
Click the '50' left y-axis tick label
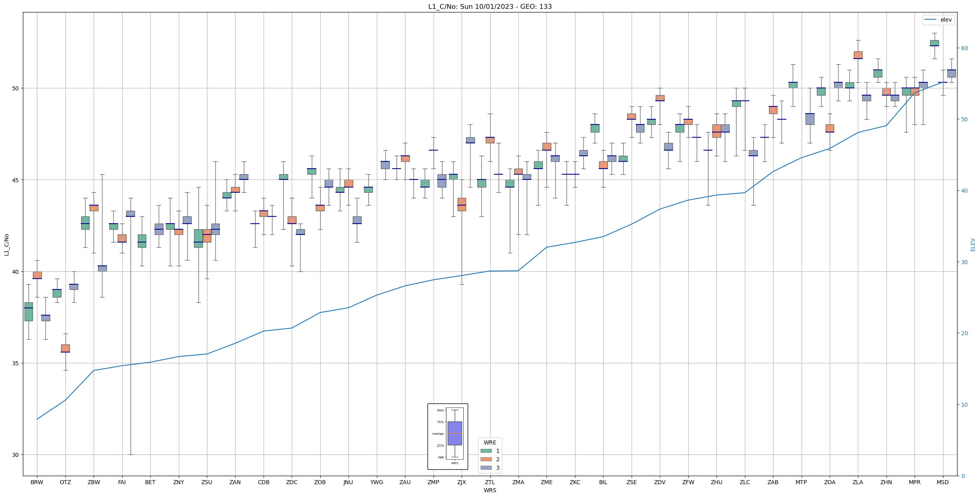[16, 88]
